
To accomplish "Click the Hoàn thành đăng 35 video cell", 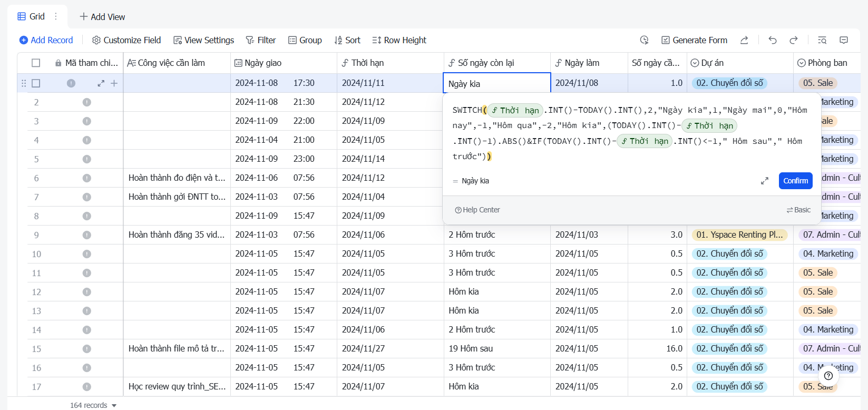I will (177, 235).
